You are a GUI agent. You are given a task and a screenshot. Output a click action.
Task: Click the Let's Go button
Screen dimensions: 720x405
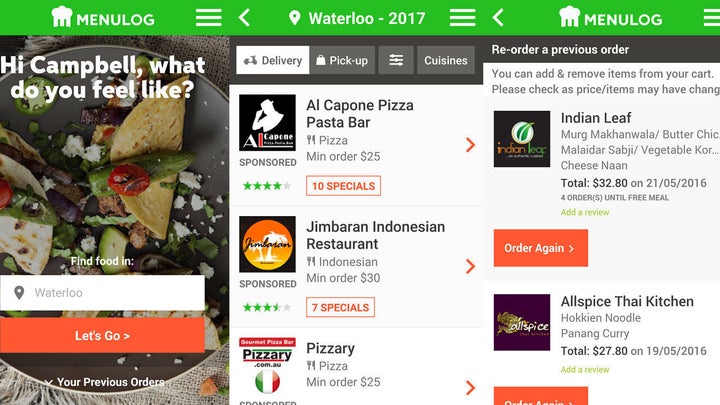102,336
